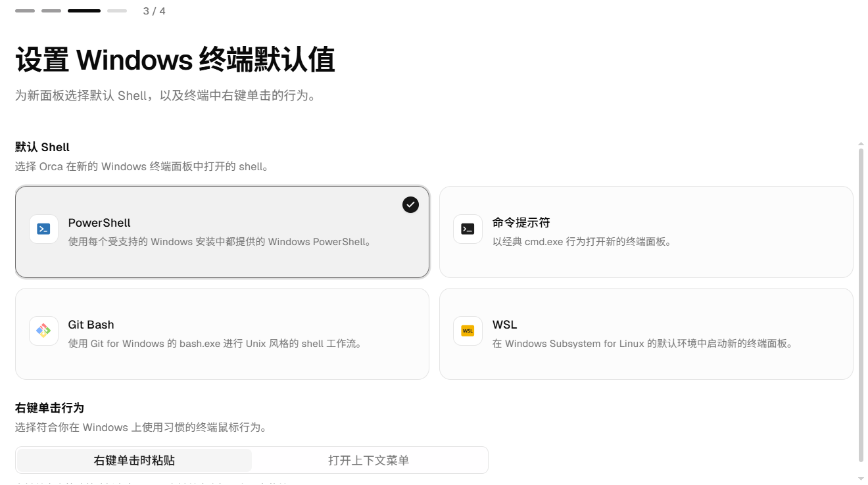The image size is (868, 485).
Task: Select the Git Bash shell card
Action: (x=222, y=334)
